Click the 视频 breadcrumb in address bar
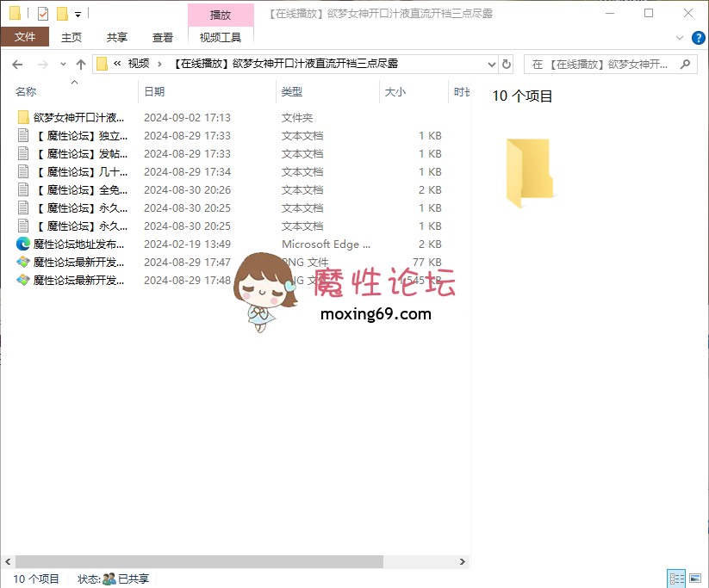Viewport: 709px width, 588px height. point(138,64)
